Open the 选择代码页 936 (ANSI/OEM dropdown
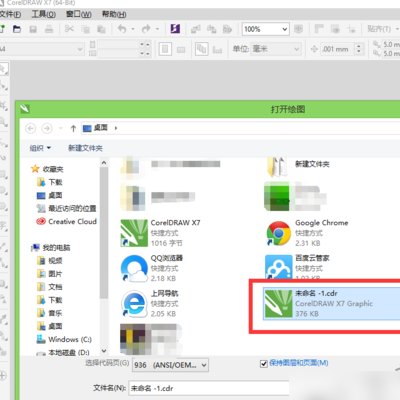Screen dimensions: 400x400 click(170, 365)
